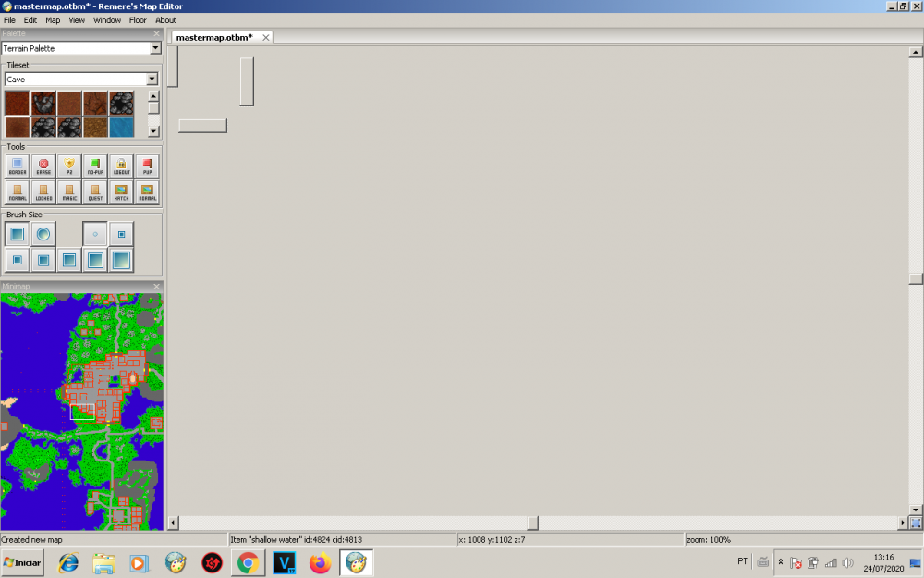Close the Minimap panel
The width and height of the screenshot is (924, 578).
click(x=156, y=287)
